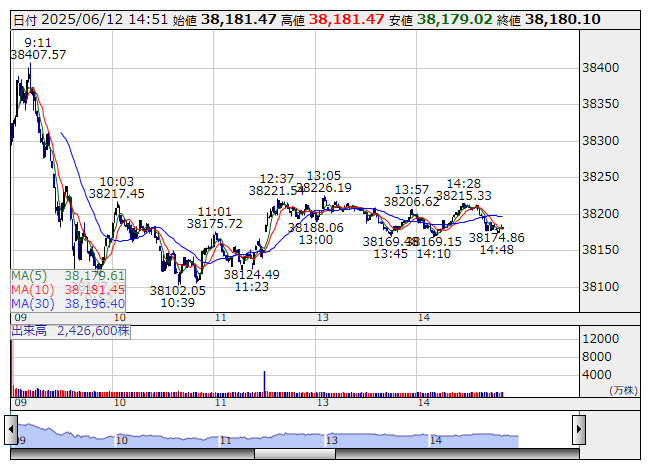Image resolution: width=653 pixels, height=470 pixels.
Task: Click the (万株) unit label
Action: (x=623, y=390)
